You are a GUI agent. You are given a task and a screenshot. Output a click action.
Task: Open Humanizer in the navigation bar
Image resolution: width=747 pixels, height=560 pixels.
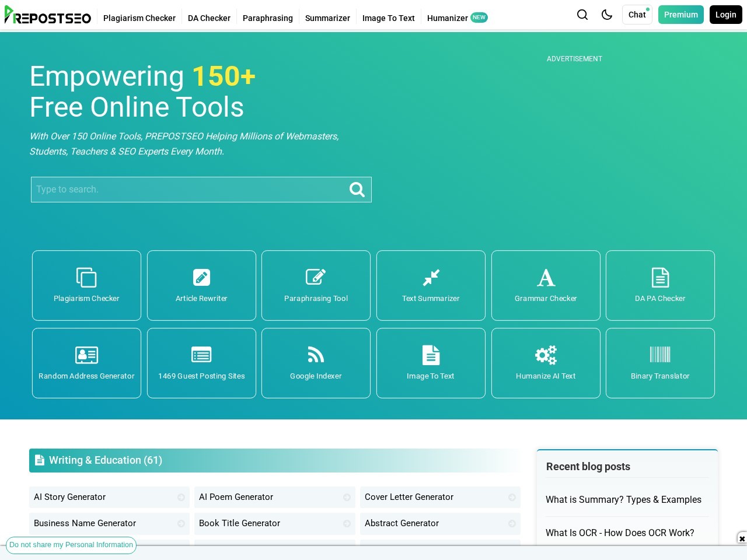448,18
